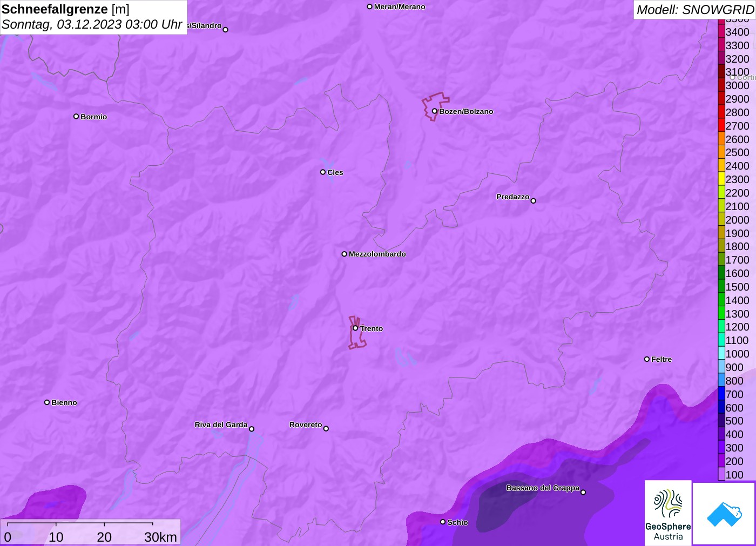Click the Rovereto city marker
Viewport: 756px width, 546px height.
(326, 428)
